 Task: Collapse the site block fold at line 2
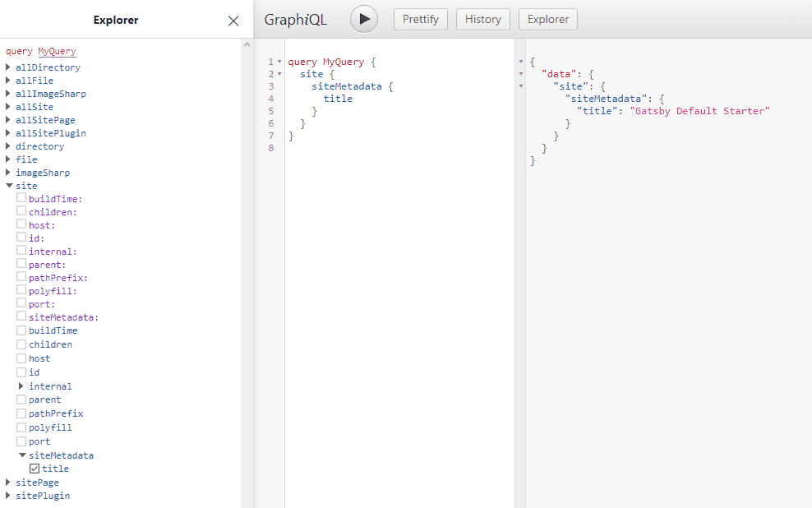pyautogui.click(x=280, y=73)
